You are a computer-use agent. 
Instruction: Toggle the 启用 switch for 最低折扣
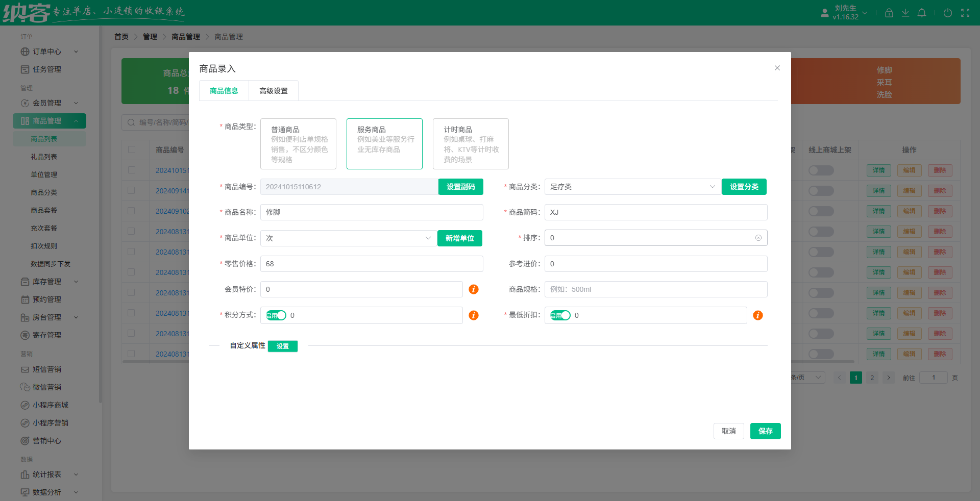pyautogui.click(x=560, y=315)
